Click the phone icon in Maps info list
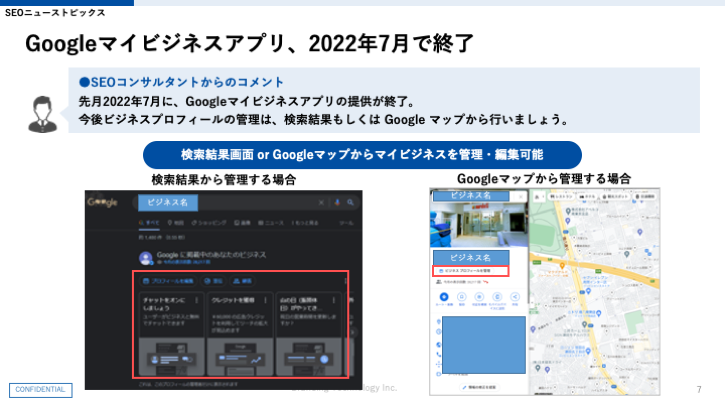This screenshot has height=408, width=725. pos(438,354)
